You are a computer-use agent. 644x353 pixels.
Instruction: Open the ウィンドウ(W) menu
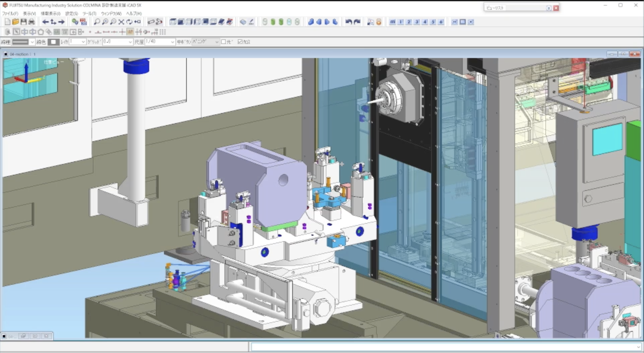click(x=111, y=13)
